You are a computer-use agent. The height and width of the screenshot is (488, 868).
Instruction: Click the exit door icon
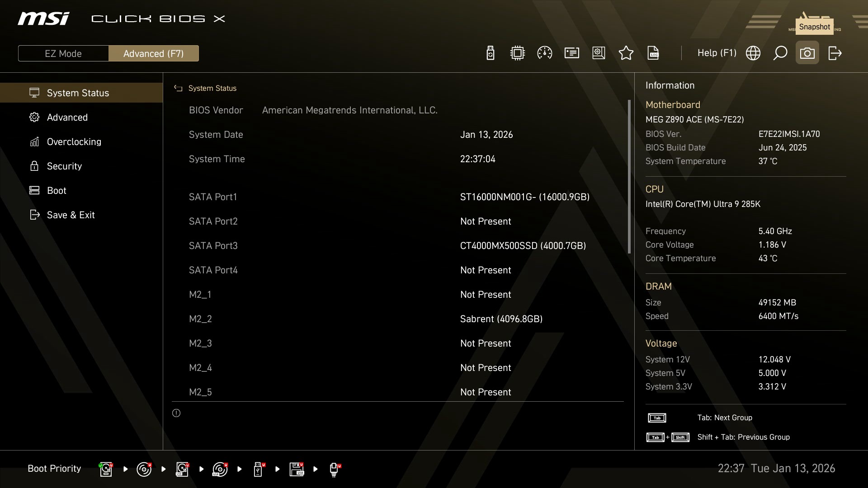pyautogui.click(x=835, y=53)
